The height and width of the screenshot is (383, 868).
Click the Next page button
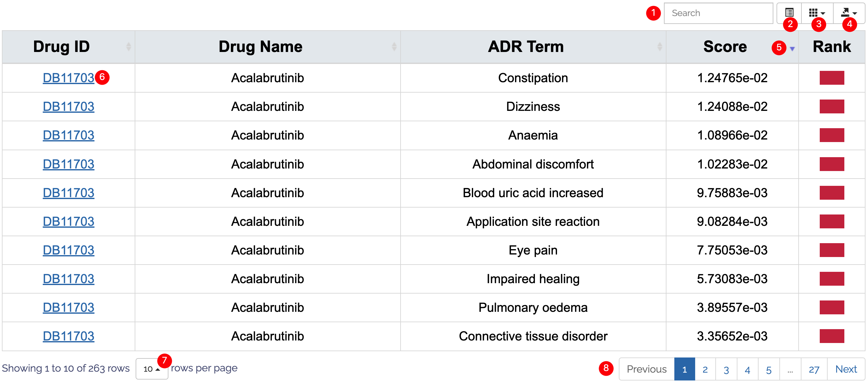click(846, 369)
